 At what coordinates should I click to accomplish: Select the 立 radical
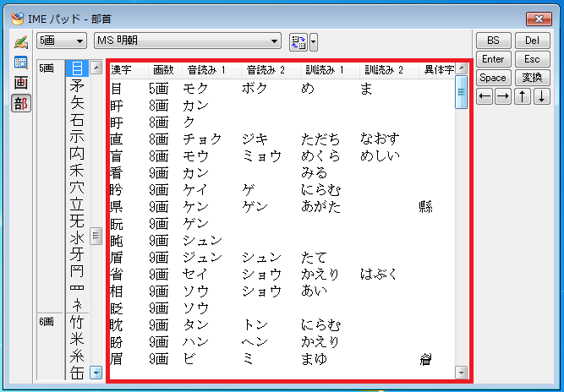77,204
